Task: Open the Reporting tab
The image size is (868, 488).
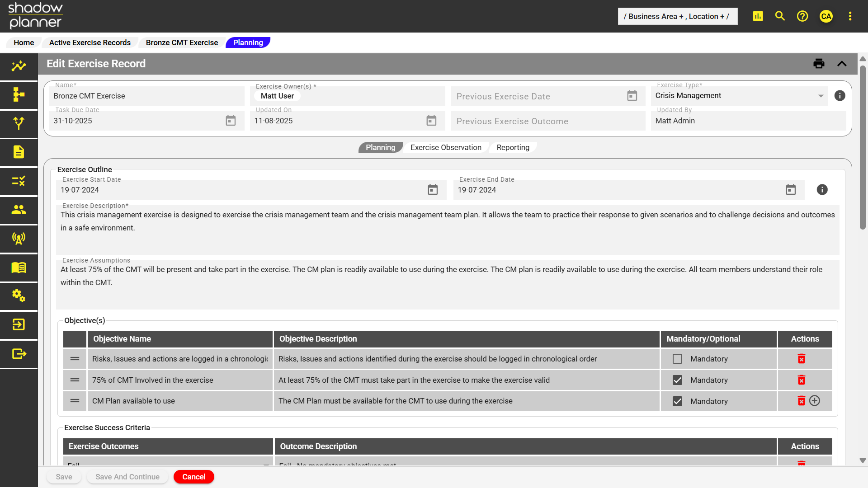Action: (x=513, y=147)
